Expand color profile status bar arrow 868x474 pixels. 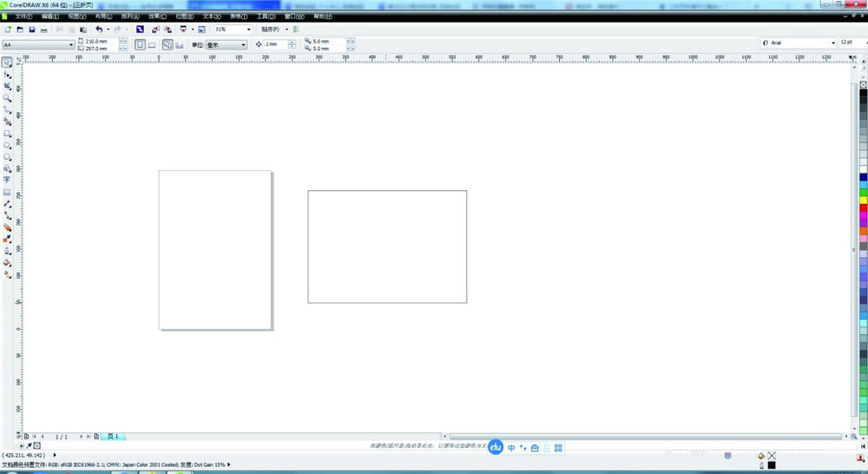(229, 464)
